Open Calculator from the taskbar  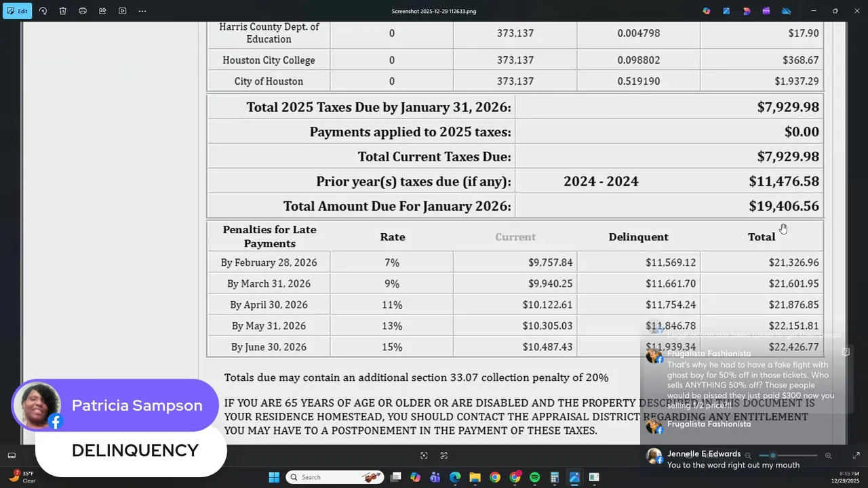(x=555, y=477)
